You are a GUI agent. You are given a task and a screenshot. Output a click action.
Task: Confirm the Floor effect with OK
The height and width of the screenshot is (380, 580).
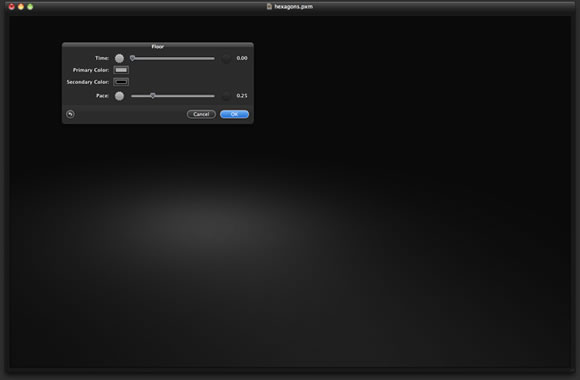coord(235,114)
